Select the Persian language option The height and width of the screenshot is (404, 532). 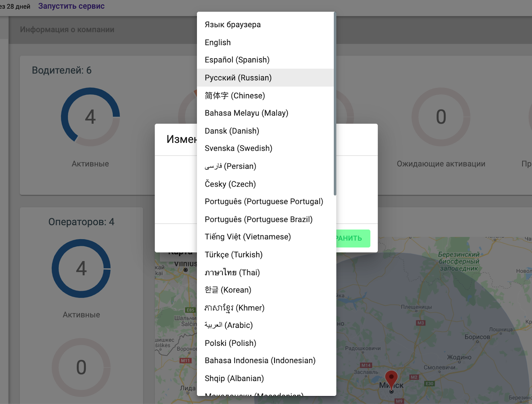click(265, 166)
